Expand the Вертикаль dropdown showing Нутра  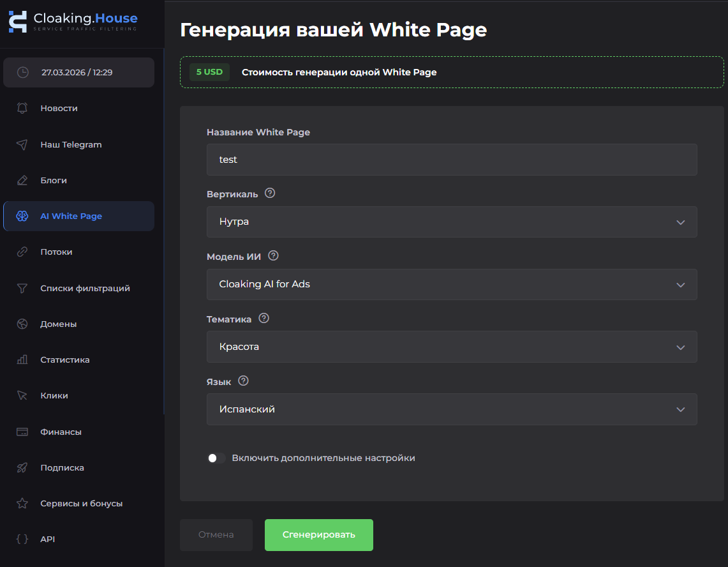click(x=452, y=222)
